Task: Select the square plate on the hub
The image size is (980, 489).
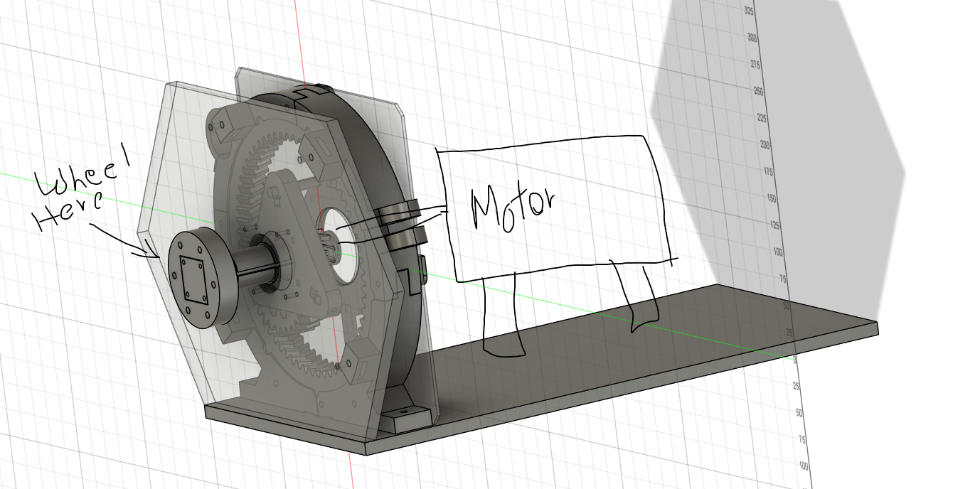Action: point(193,279)
